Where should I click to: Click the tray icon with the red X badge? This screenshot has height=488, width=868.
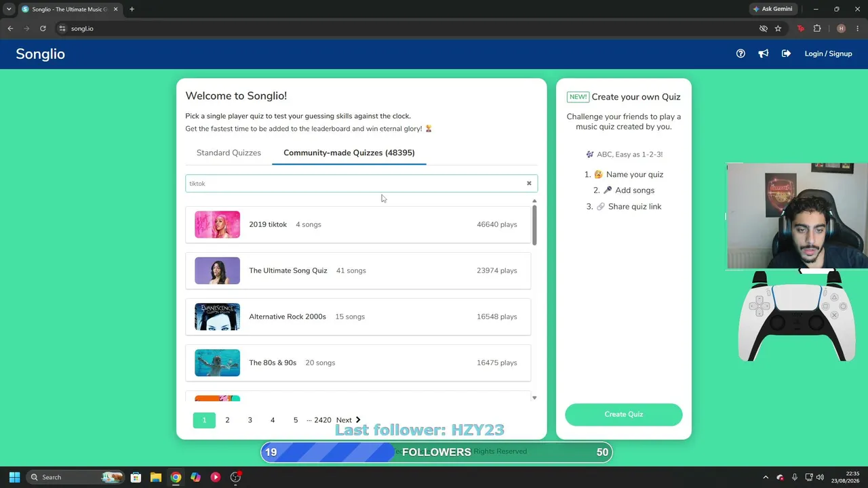coord(780,477)
